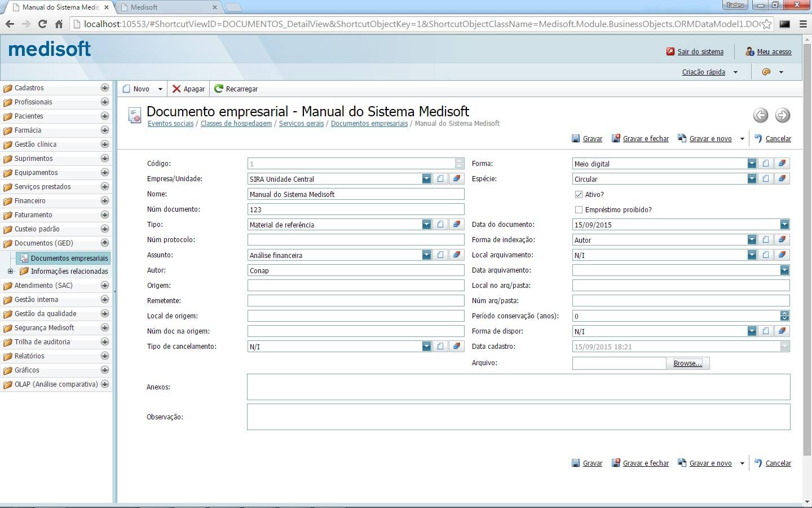
Task: Open the Novo button dropdown arrow
Action: click(x=160, y=89)
